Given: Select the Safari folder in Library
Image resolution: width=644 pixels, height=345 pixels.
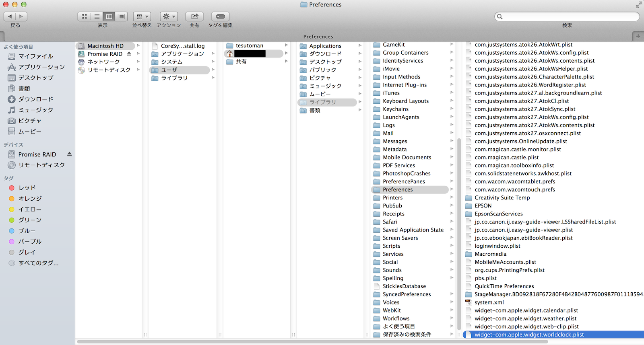Looking at the screenshot, I should click(x=390, y=222).
